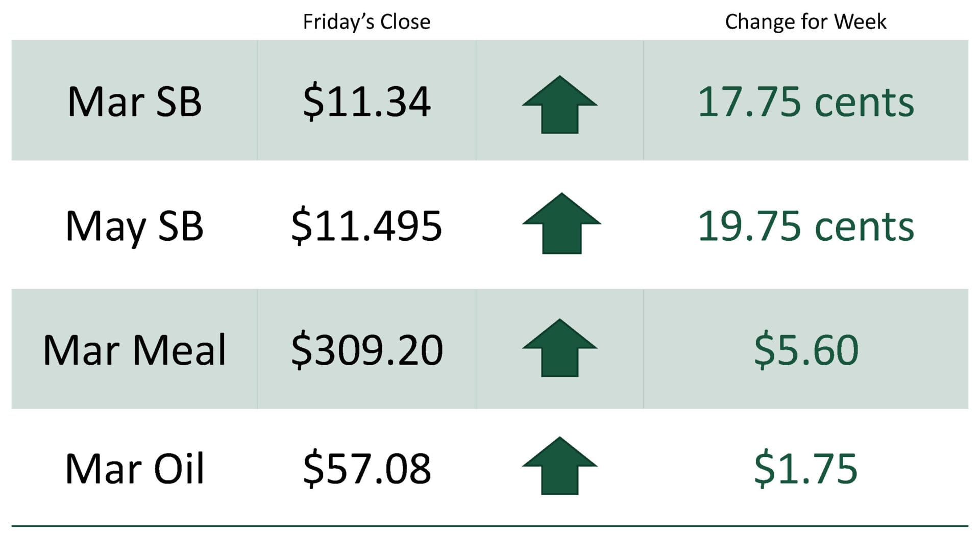Click the 19.75 cents weekly change
The width and height of the screenshot is (980, 535).
[x=805, y=226]
